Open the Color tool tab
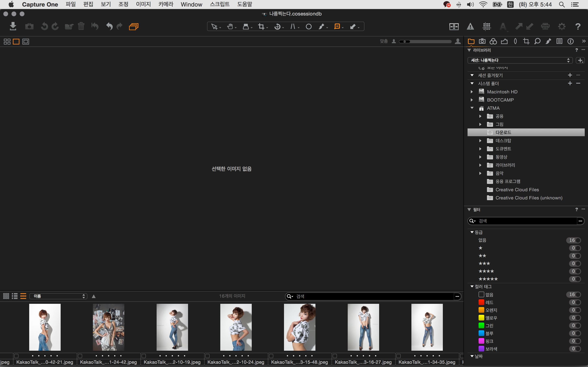588x367 pixels. 493,41
